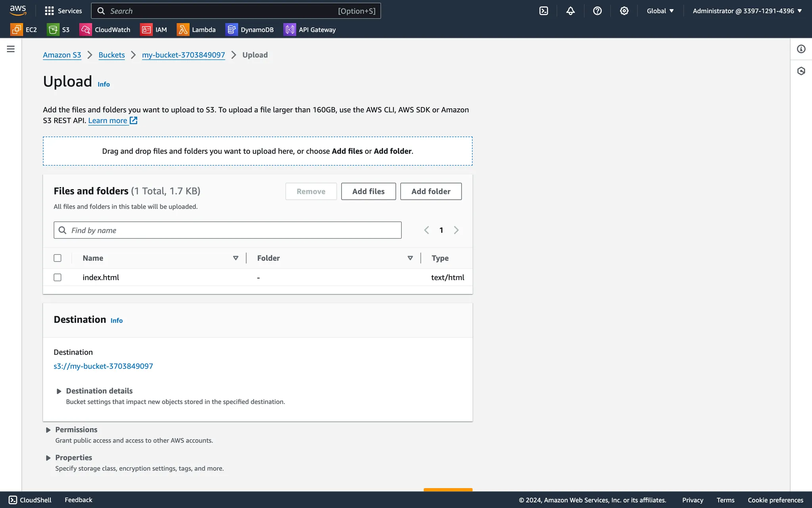Open the Services menu
Viewport: 812px width, 508px height.
(x=63, y=11)
